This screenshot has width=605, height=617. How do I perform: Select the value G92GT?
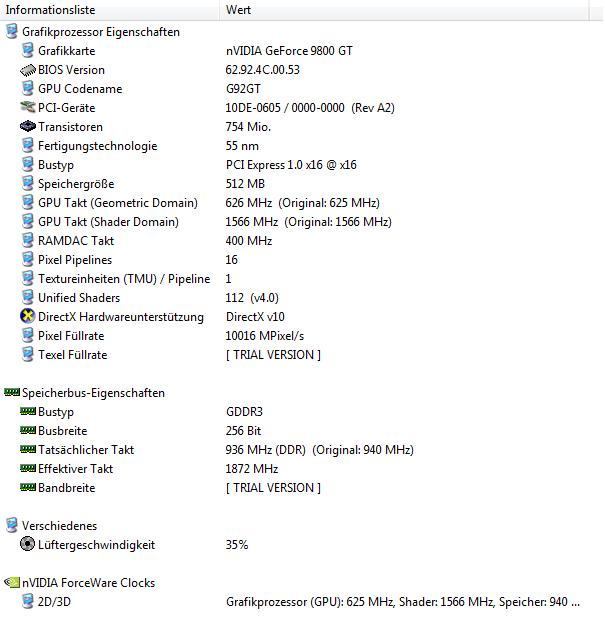point(243,89)
